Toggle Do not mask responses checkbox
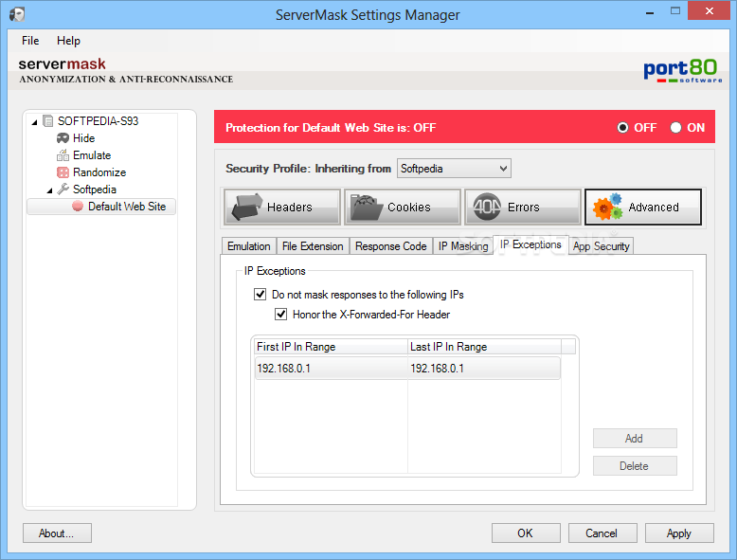737x560 pixels. point(260,295)
